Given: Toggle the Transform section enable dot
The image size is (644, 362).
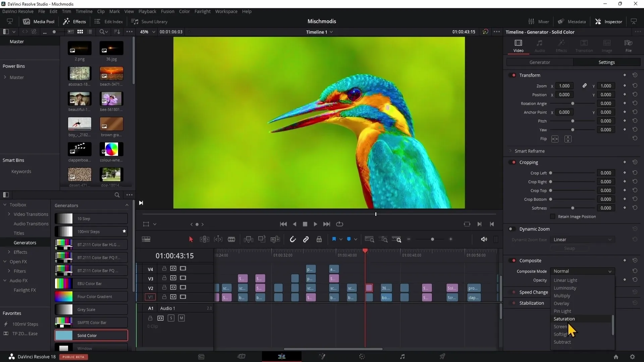Looking at the screenshot, I should (x=514, y=75).
